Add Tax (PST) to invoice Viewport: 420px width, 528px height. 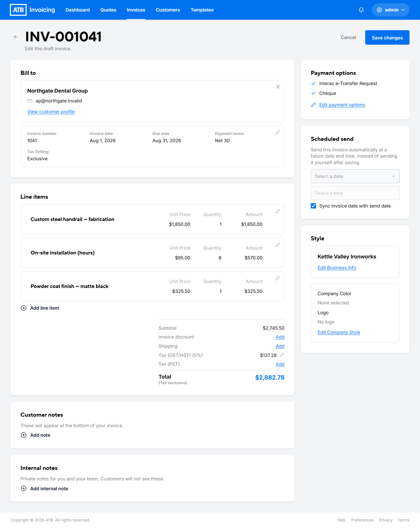pyautogui.click(x=280, y=364)
